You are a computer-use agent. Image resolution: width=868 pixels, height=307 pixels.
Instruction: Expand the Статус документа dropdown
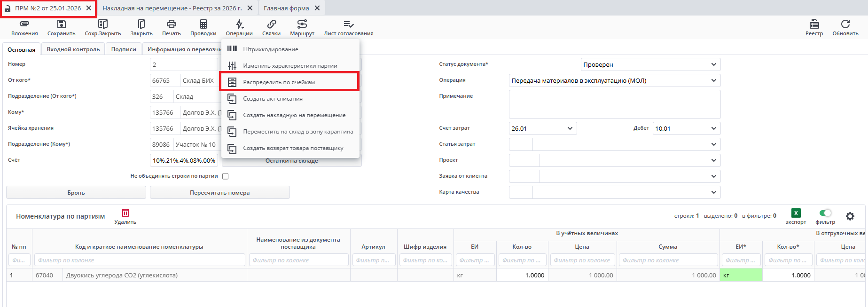point(713,64)
